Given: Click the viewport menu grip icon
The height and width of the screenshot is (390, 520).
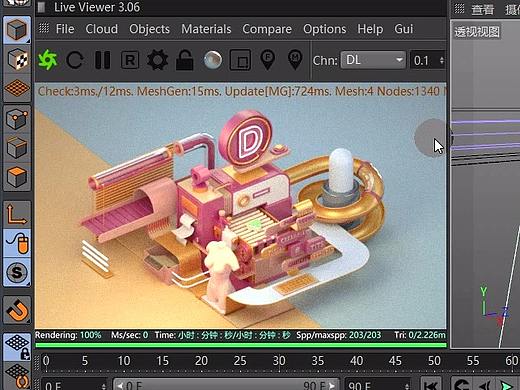Looking at the screenshot, I should click(459, 9).
